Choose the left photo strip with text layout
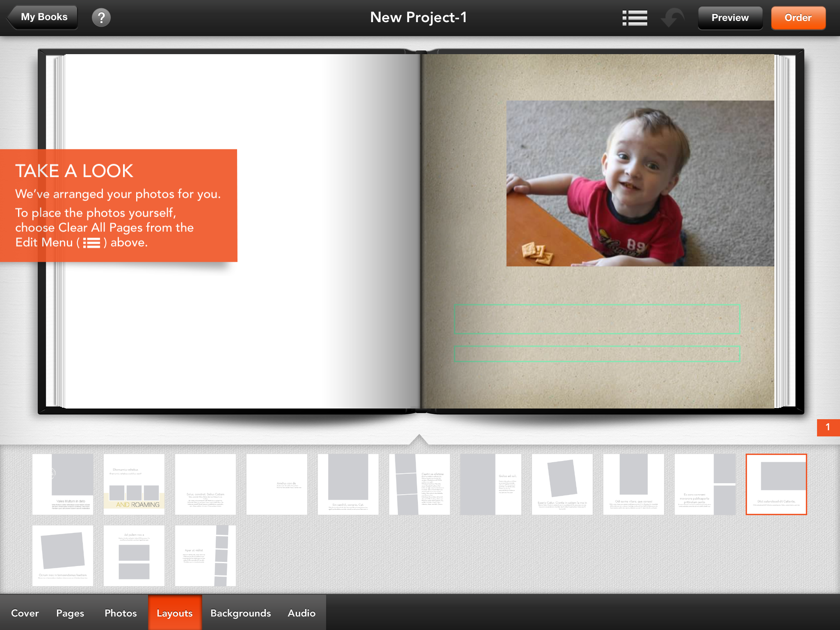 coord(420,484)
